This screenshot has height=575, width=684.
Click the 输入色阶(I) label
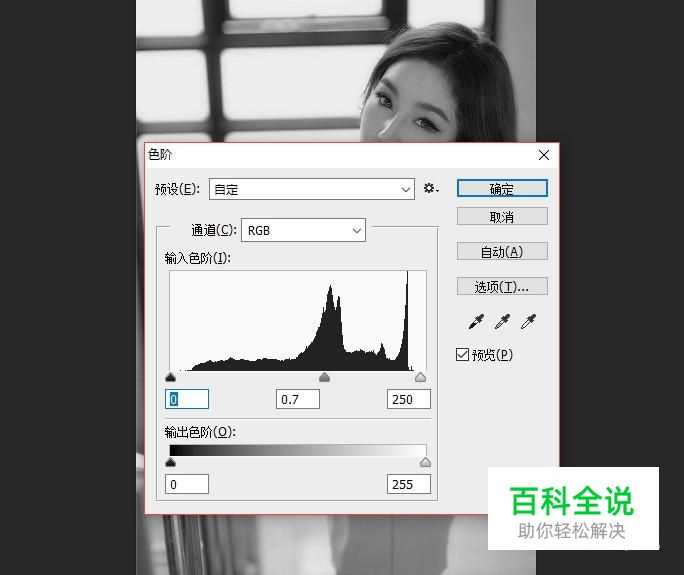pyautogui.click(x=198, y=258)
